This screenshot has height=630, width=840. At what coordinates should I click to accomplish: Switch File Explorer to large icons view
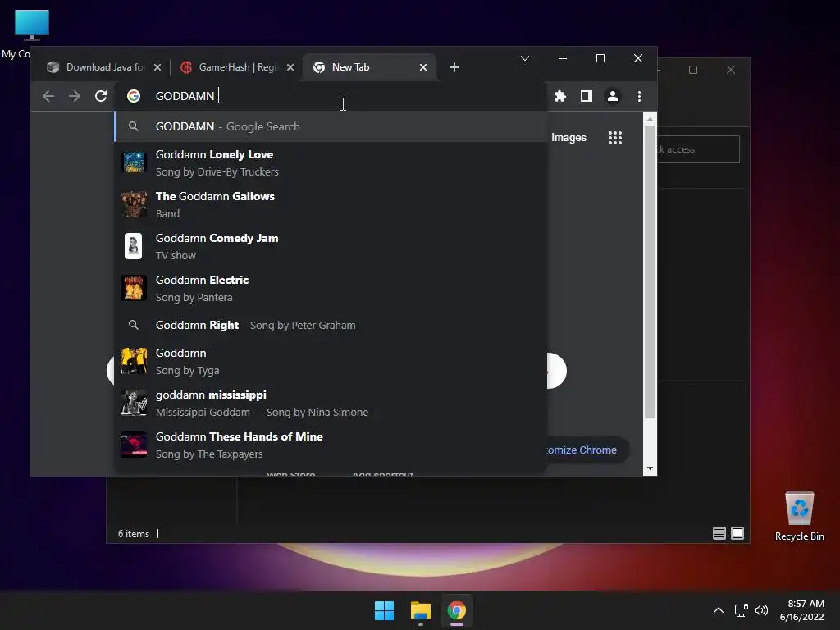coord(737,533)
